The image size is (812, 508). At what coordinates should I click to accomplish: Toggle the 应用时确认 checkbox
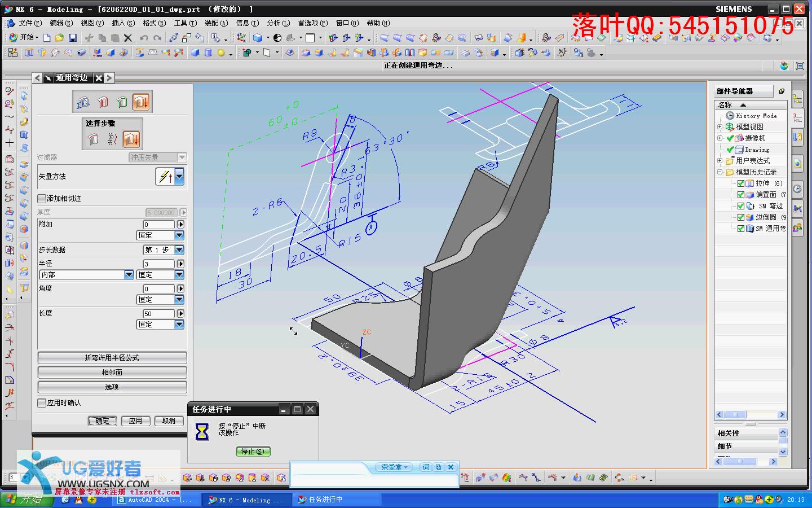pyautogui.click(x=42, y=403)
